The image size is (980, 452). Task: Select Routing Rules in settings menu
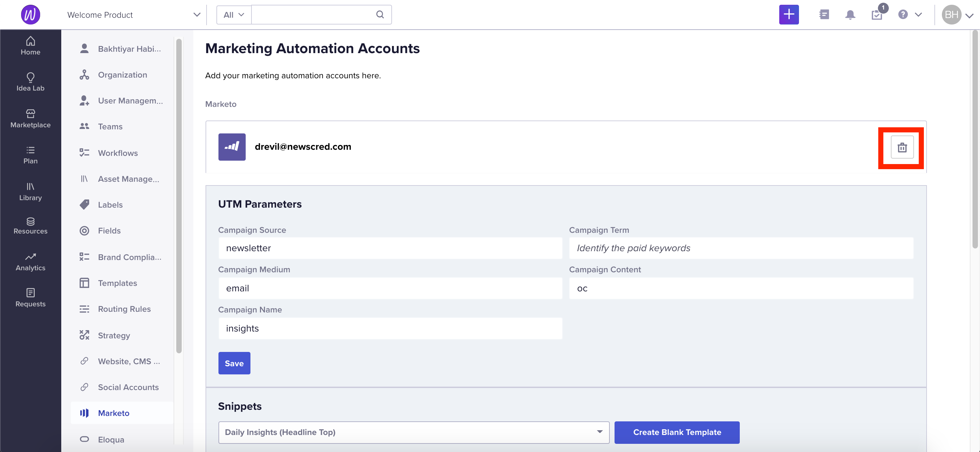pyautogui.click(x=122, y=309)
